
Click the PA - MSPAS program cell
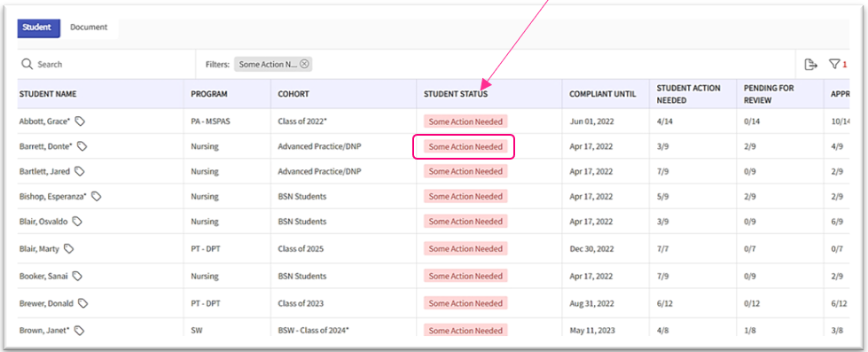pyautogui.click(x=210, y=121)
